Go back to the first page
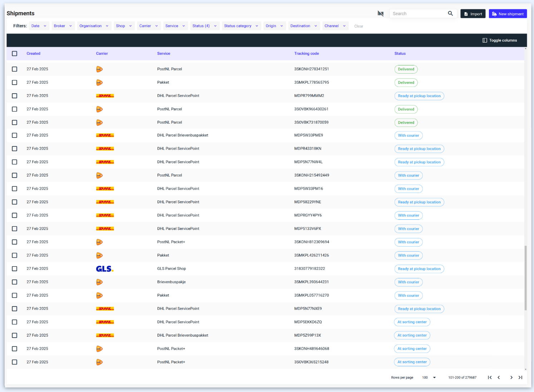The image size is (534, 392). 490,377
